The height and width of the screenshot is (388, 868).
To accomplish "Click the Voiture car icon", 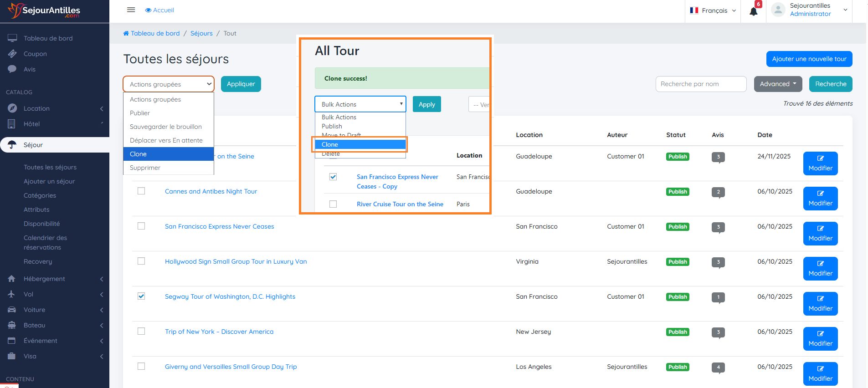I will (x=12, y=310).
